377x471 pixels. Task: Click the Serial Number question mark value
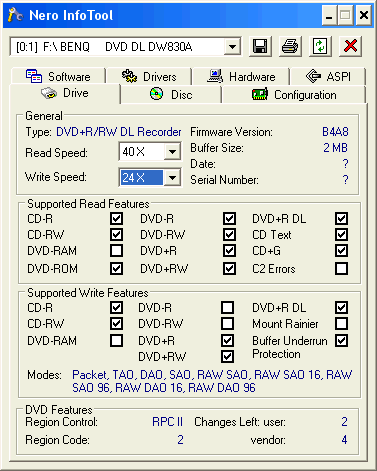point(345,180)
